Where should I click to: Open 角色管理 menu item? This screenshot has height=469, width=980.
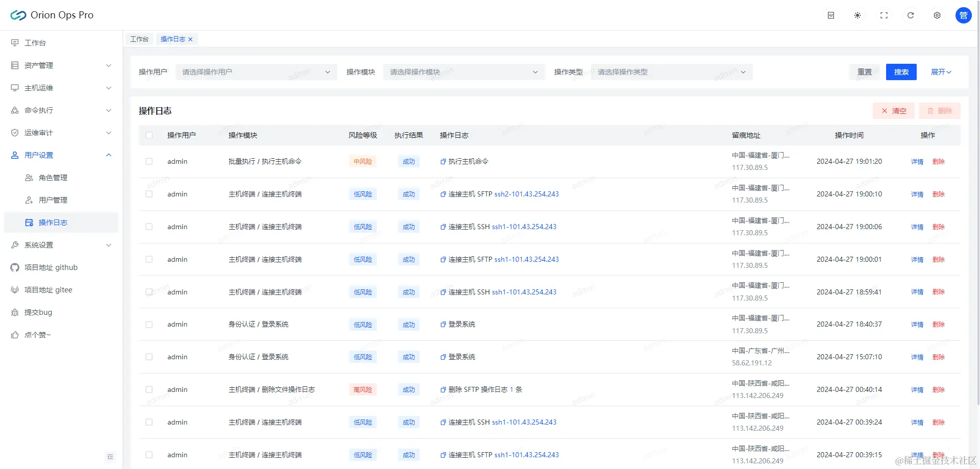pos(61,178)
